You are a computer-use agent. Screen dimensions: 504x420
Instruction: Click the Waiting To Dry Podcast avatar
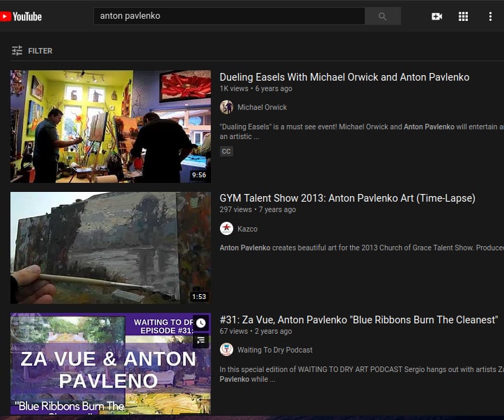[x=226, y=350]
